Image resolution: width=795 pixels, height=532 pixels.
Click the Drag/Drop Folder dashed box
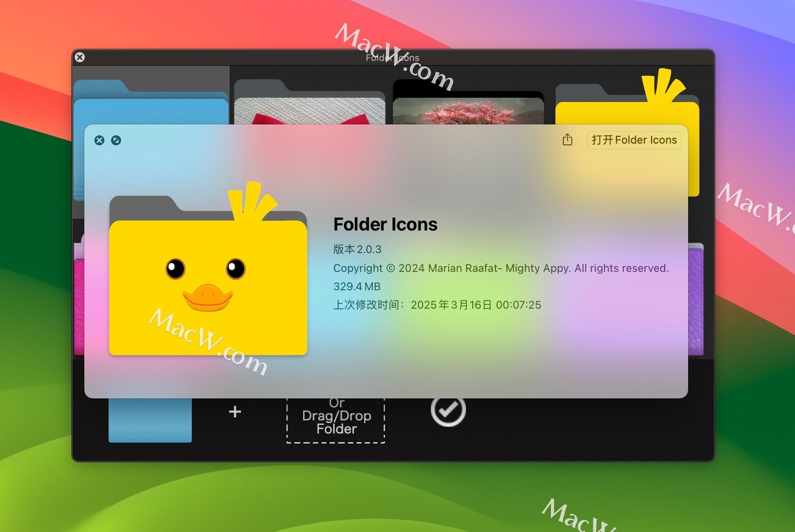click(336, 420)
